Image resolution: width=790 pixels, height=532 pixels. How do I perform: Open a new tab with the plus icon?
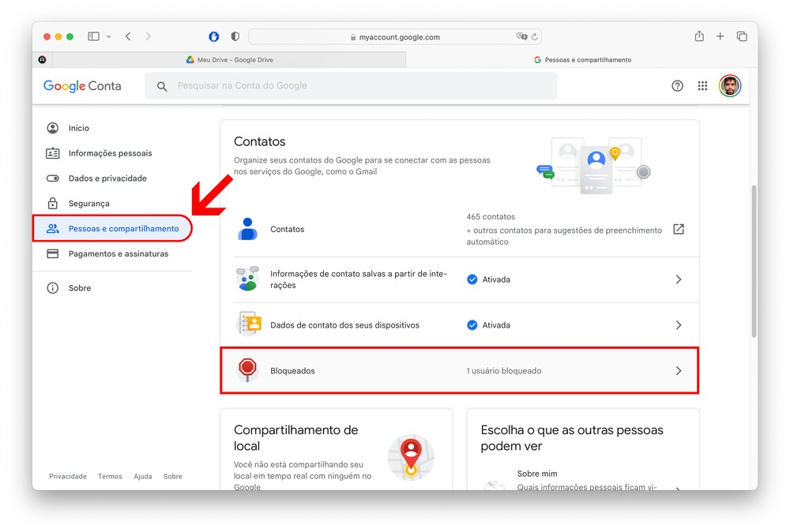tap(720, 36)
